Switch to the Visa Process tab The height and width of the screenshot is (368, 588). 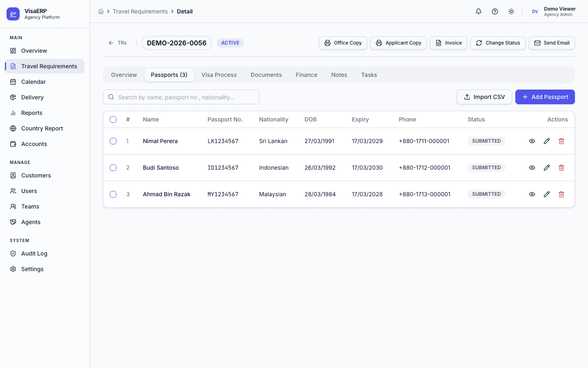tap(219, 75)
